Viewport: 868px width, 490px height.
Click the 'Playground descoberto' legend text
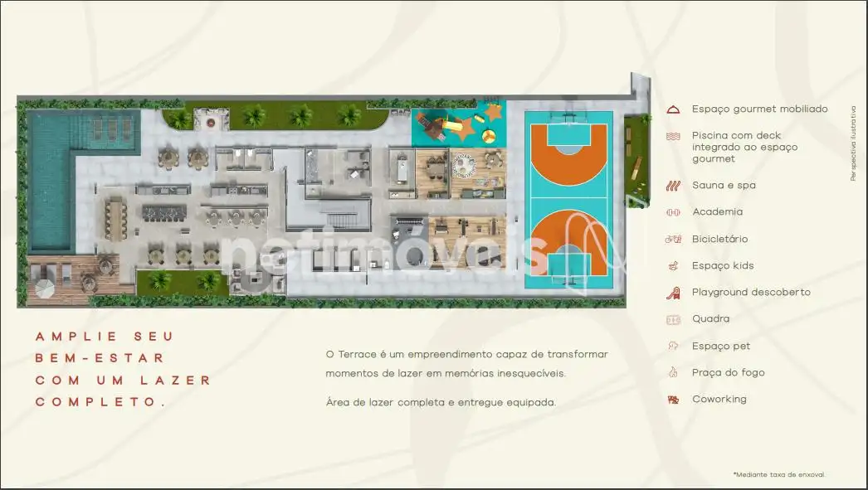751,293
